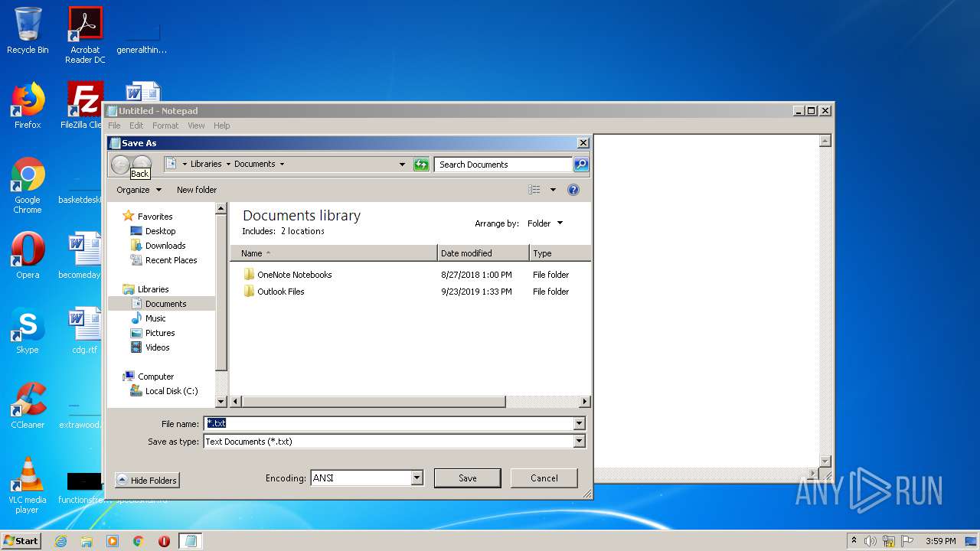Open the Recycle Bin desktop icon
The width and height of the screenshot is (980, 551).
click(28, 31)
